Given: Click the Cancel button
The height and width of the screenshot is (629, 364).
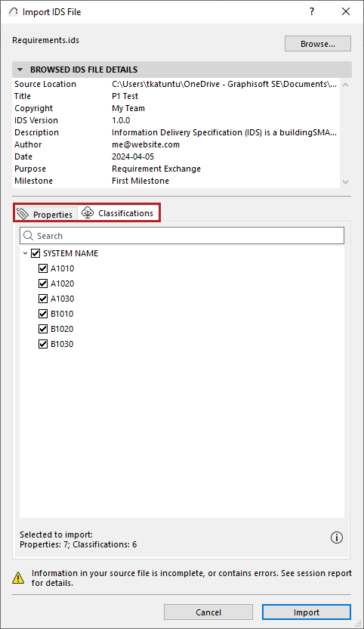Looking at the screenshot, I should coord(208,612).
